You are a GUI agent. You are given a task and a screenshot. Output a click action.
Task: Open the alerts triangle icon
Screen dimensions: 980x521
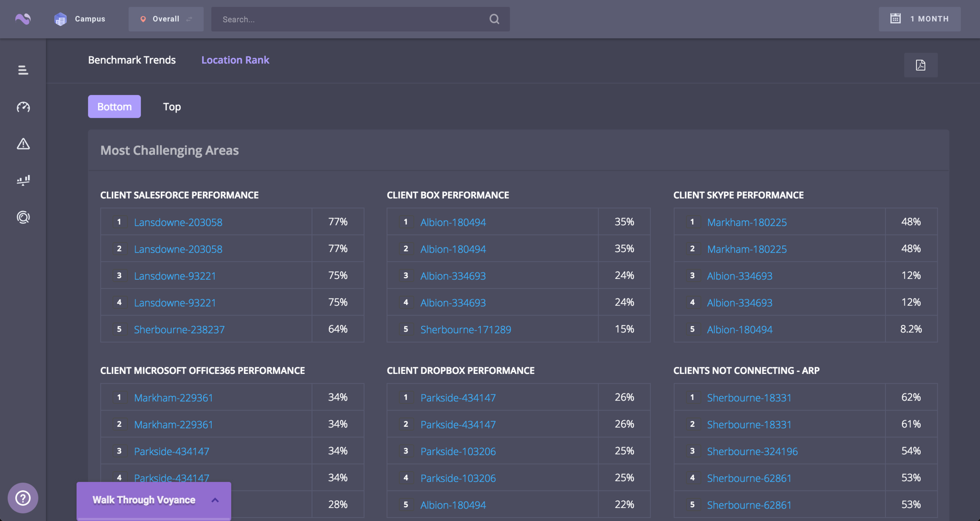tap(23, 144)
